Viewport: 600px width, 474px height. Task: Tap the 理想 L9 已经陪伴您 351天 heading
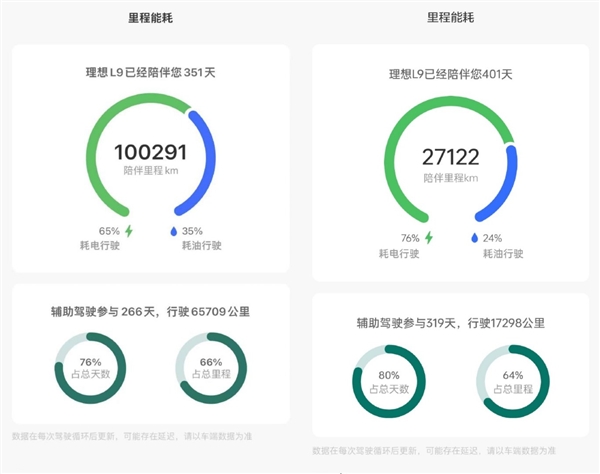(150, 72)
